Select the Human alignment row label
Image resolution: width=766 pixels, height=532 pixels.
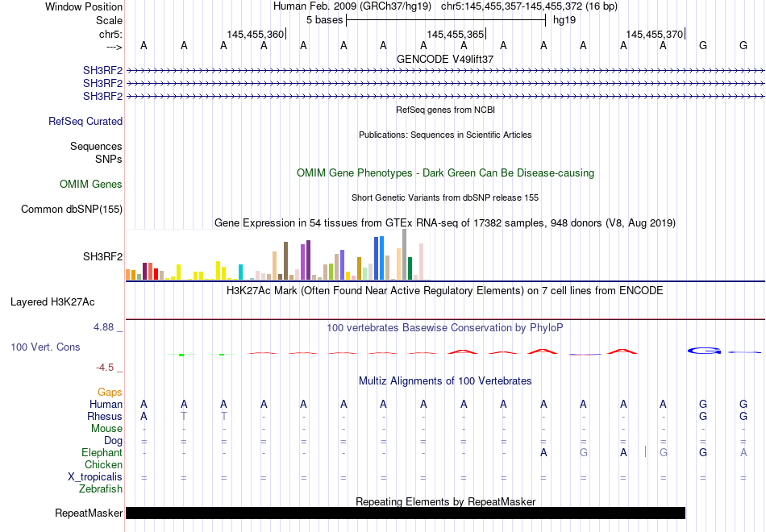tap(106, 405)
